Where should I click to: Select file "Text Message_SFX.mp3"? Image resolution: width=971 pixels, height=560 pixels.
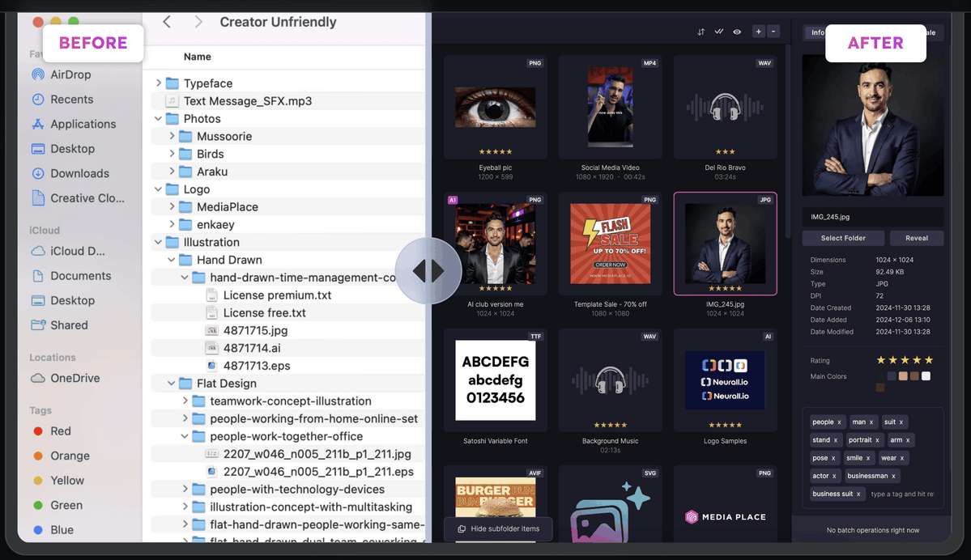tap(248, 101)
